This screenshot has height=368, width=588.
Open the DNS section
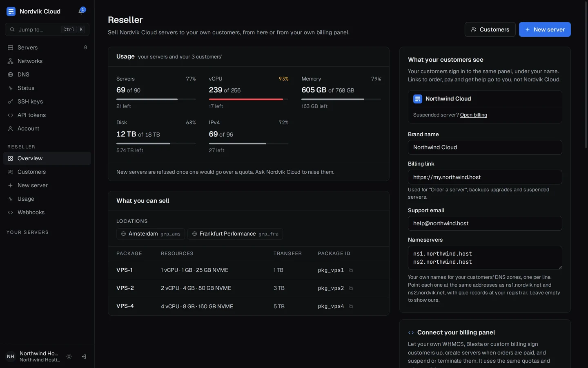(47, 74)
